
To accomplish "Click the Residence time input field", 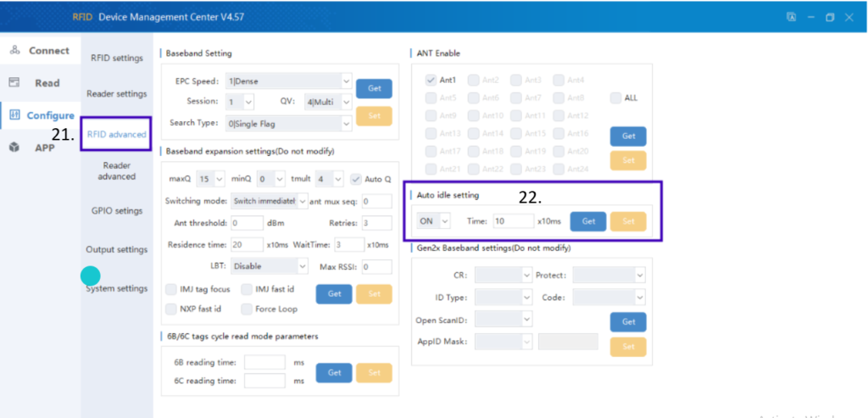I will coord(247,245).
